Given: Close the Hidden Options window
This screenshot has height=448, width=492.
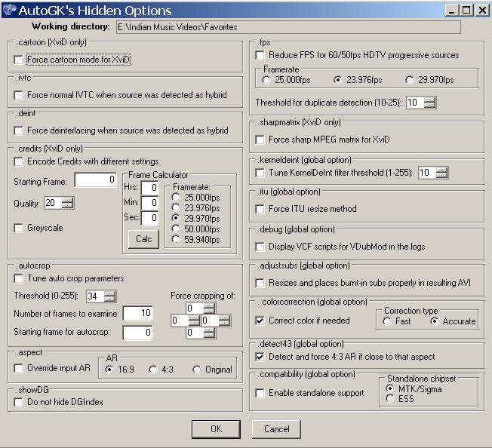Looking at the screenshot, I should pyautogui.click(x=482, y=11).
